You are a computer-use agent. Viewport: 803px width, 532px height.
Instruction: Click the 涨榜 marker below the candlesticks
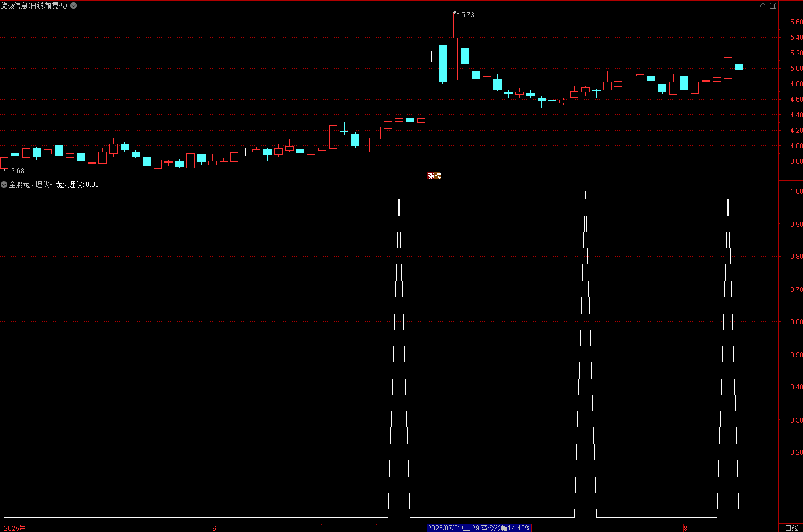(435, 175)
